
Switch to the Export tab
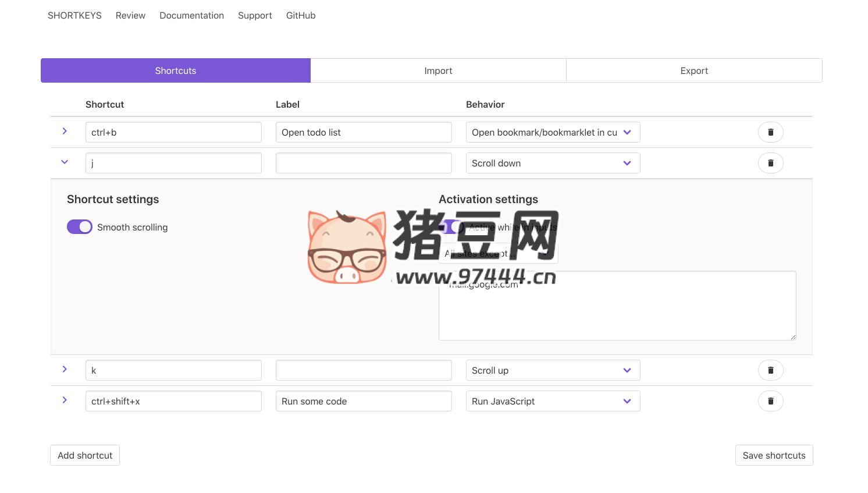[x=694, y=70]
